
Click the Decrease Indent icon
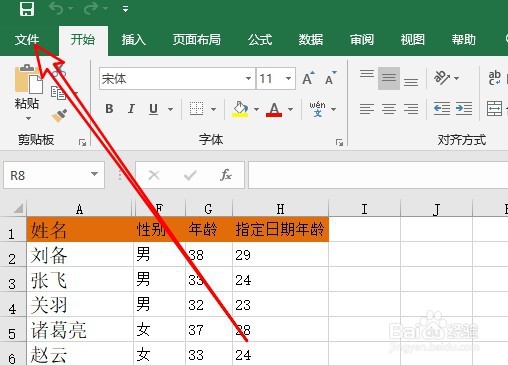click(x=442, y=109)
